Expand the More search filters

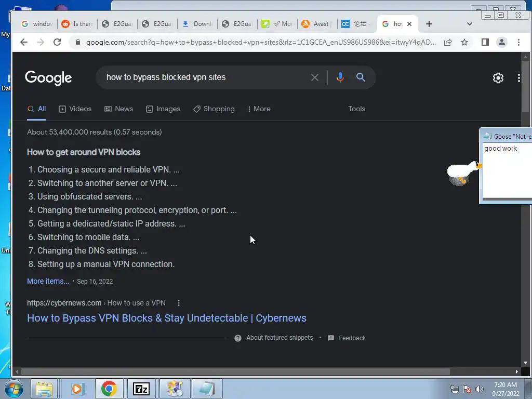259,109
